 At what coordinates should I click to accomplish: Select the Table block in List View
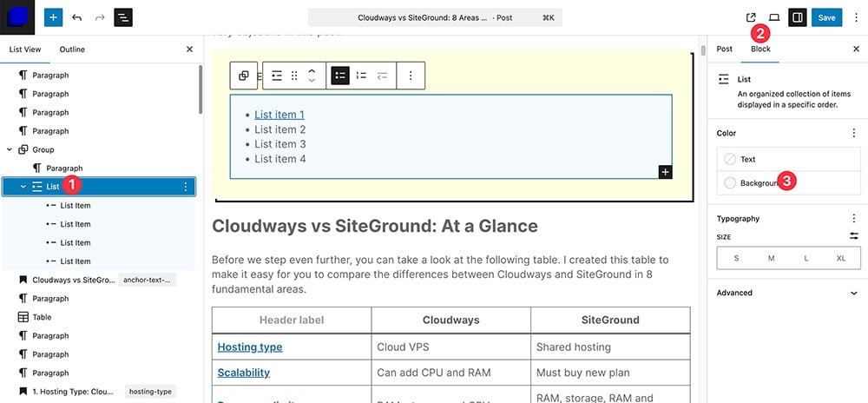pyautogui.click(x=42, y=317)
